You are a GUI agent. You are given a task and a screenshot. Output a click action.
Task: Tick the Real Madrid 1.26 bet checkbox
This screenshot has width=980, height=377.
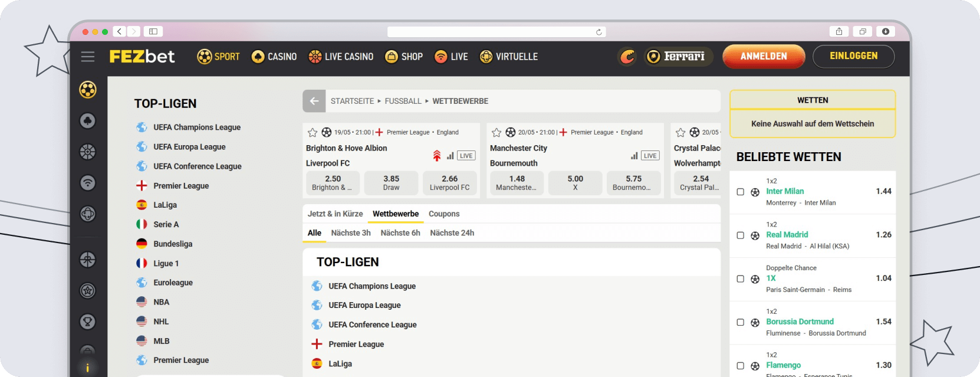(x=741, y=235)
